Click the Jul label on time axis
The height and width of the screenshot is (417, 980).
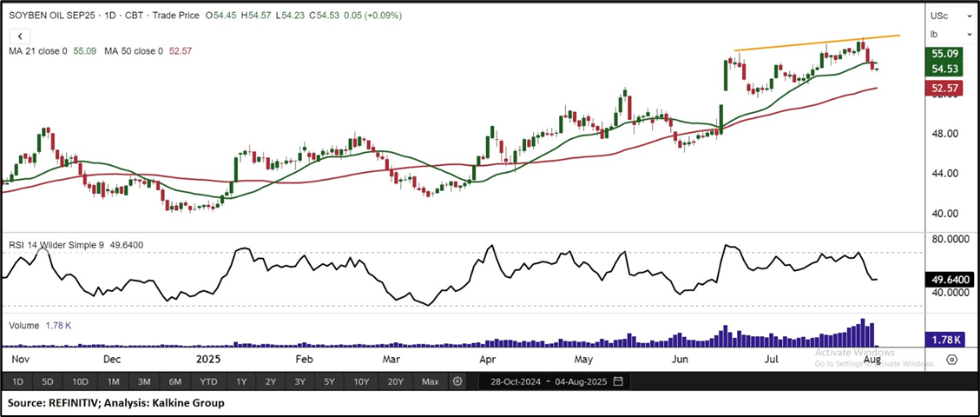pyautogui.click(x=772, y=360)
